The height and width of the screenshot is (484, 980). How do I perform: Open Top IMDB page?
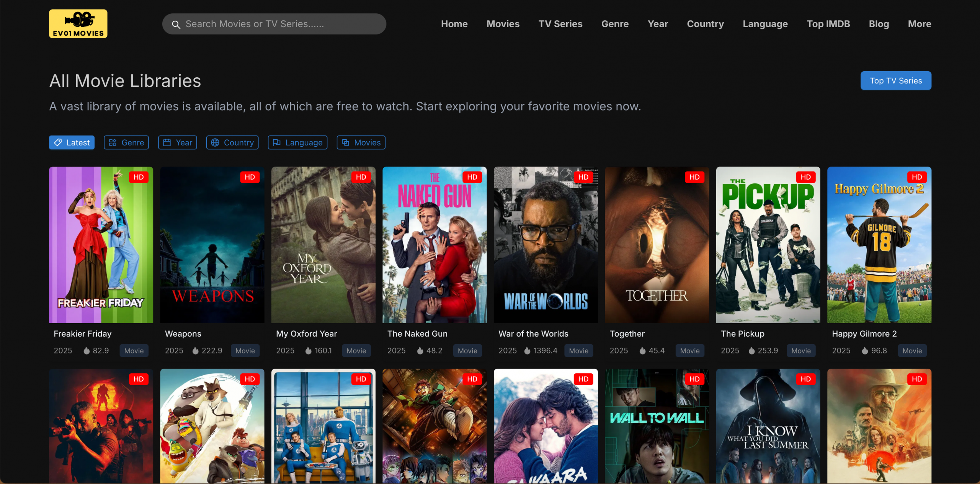tap(828, 24)
